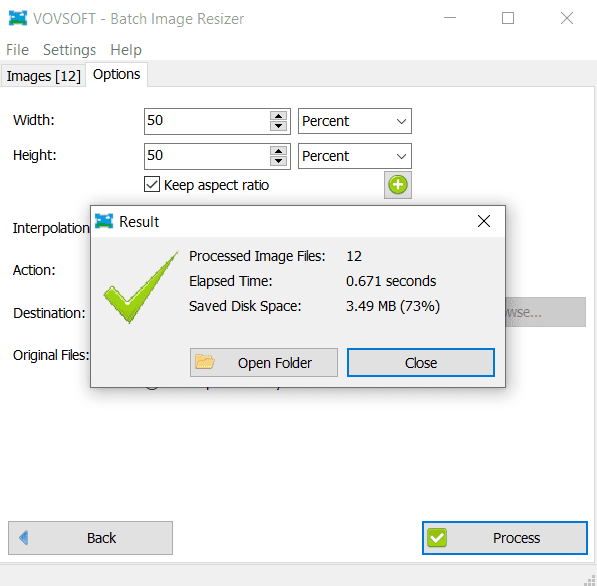
Task: Increase Width with the up spinner arrow
Action: click(278, 116)
